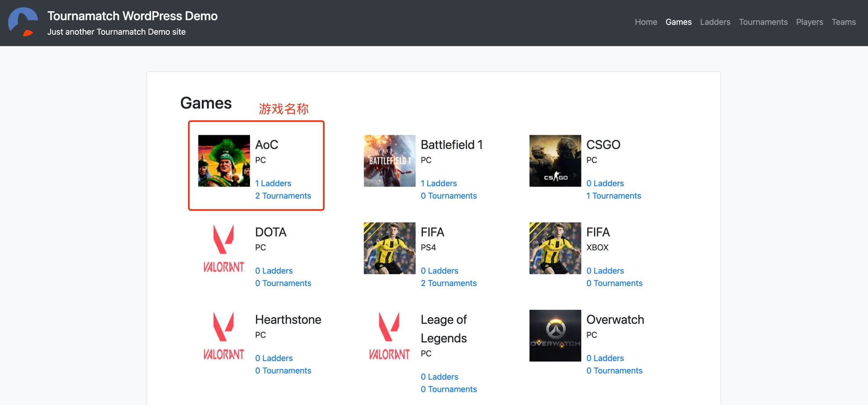Click the site tagline 'Just another Tournamatch Demo site'

click(x=116, y=32)
